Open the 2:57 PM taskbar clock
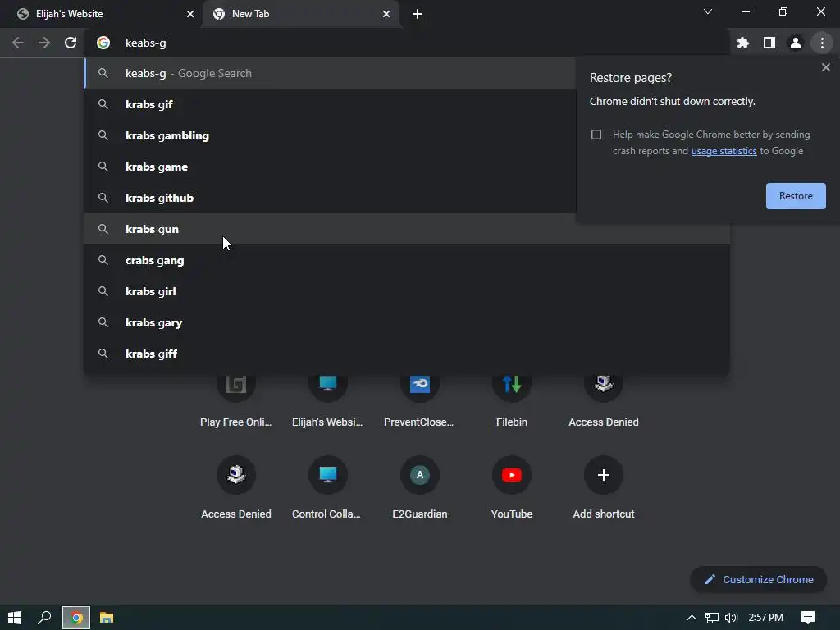 pos(765,618)
